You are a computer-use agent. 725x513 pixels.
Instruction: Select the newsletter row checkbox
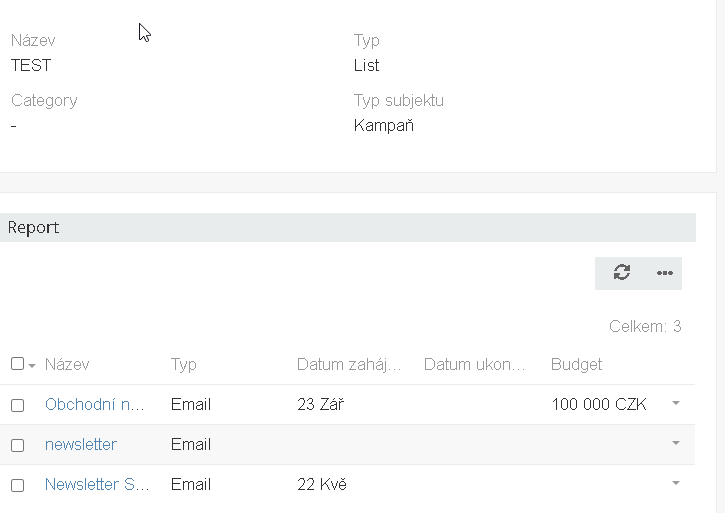point(17,445)
